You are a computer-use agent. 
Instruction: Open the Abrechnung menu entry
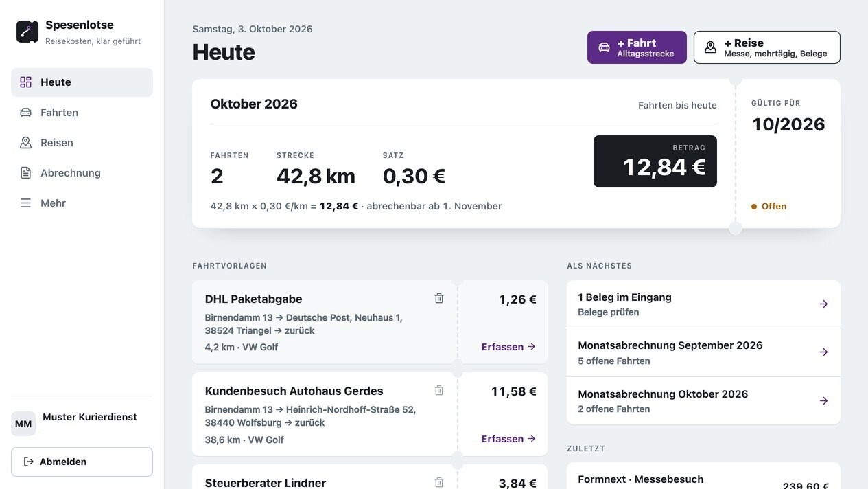pos(82,173)
